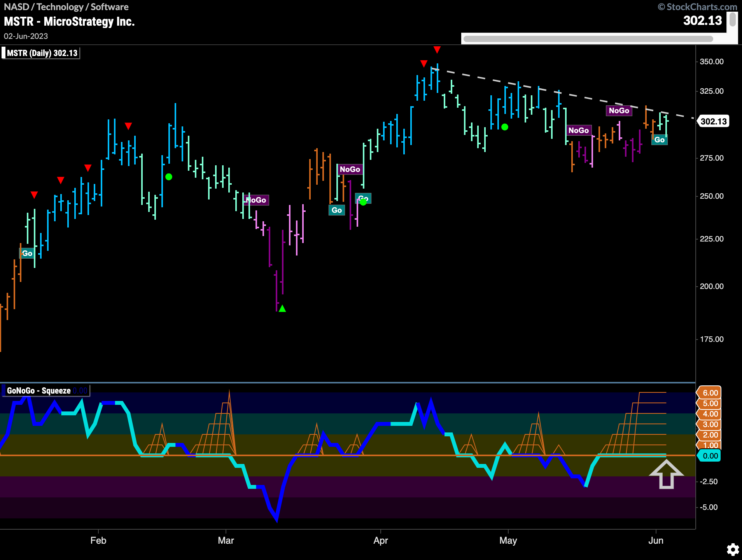Image resolution: width=742 pixels, height=560 pixels.
Task: Click the NoGo label in late March
Action: coord(350,169)
